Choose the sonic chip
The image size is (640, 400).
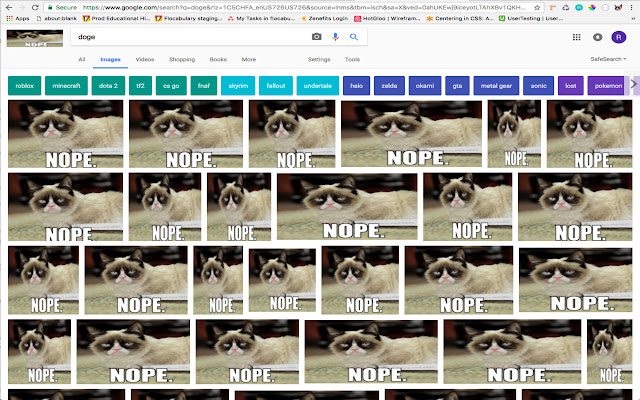pos(538,86)
